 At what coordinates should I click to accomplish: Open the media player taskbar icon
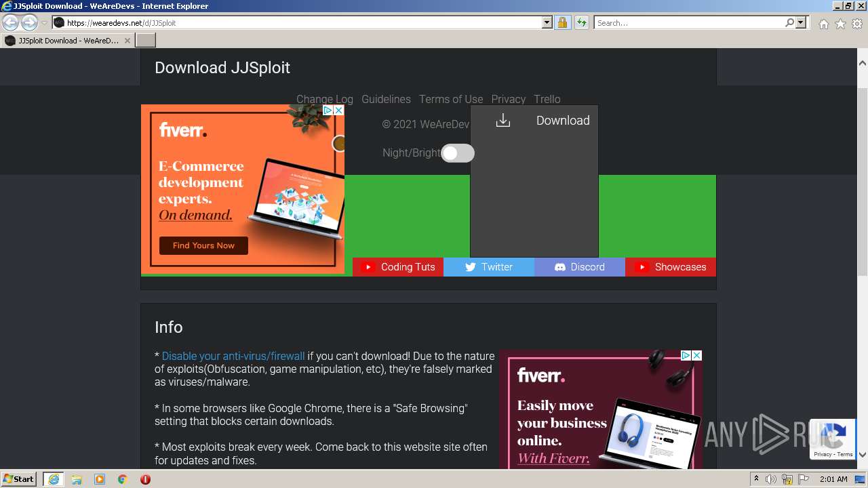point(100,479)
